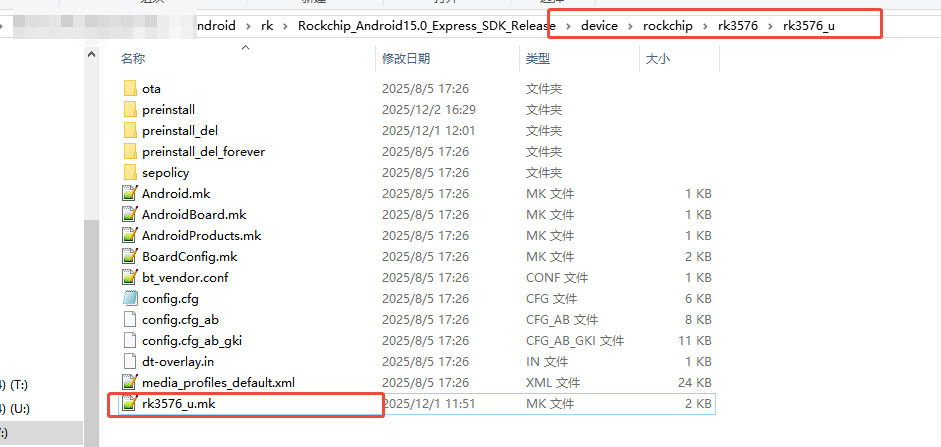Click the media_profiles_default.xml file name
Viewport: 941px width, 447px height.
click(x=218, y=383)
